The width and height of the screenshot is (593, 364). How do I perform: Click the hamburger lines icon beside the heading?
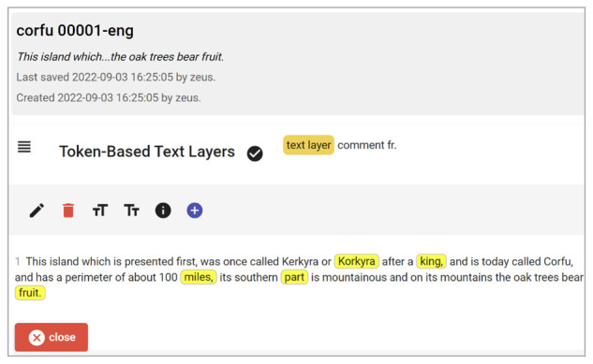(x=24, y=147)
